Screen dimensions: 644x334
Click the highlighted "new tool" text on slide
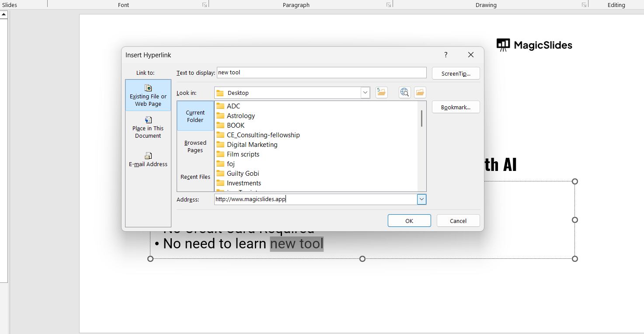tap(297, 244)
